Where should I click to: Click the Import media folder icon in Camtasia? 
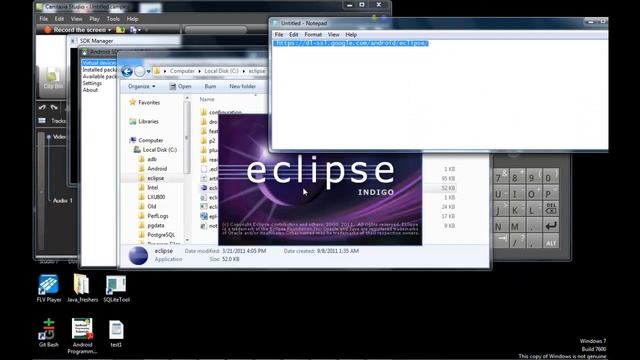[x=120, y=29]
